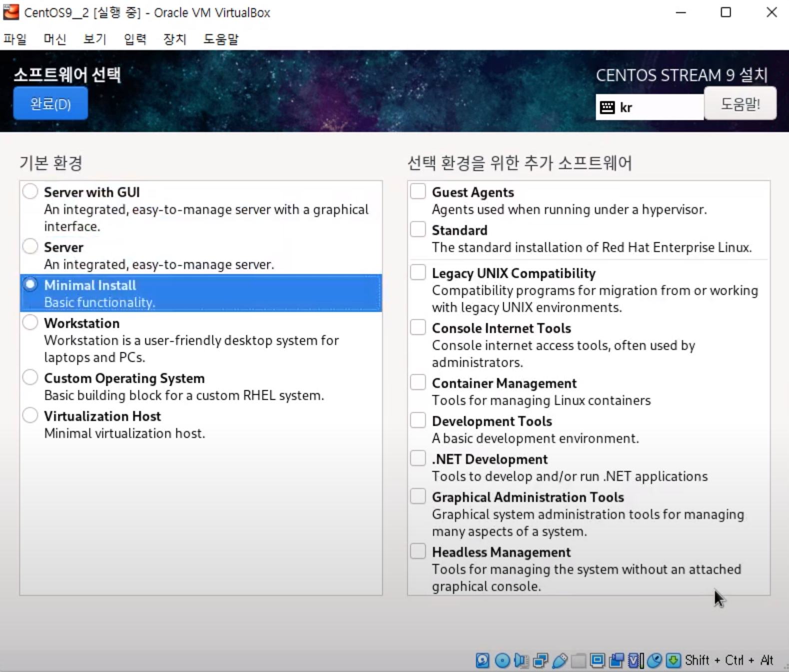Click the Shift + Ctrl + Alt host key text
This screenshot has width=789, height=672.
point(729,661)
